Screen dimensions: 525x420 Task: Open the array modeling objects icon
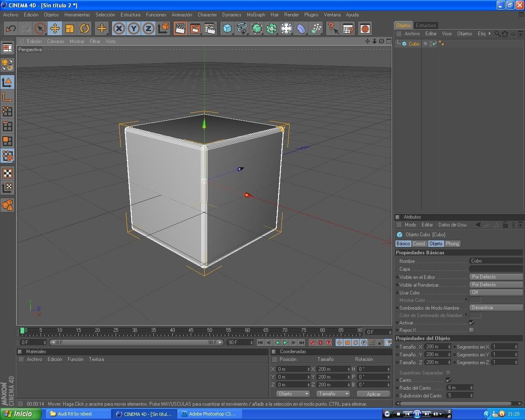272,28
